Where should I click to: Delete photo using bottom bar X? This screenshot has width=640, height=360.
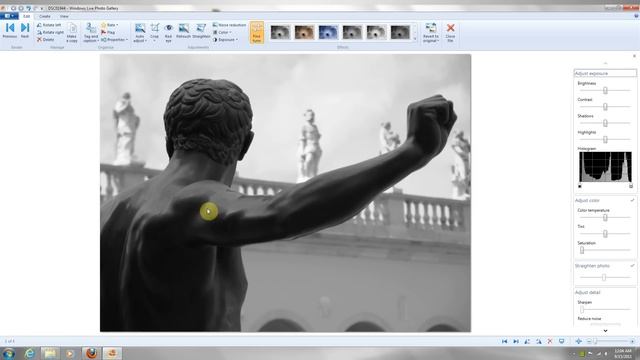[x=550, y=341]
